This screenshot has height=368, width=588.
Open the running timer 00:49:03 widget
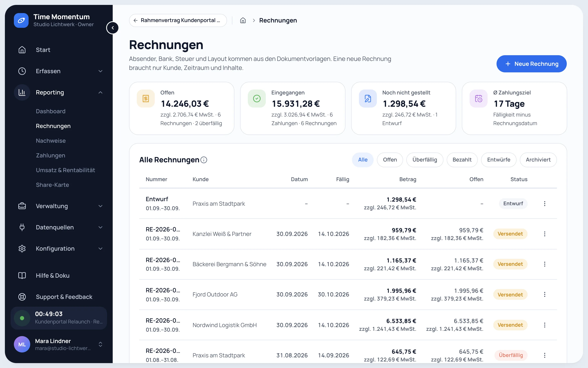click(x=59, y=318)
